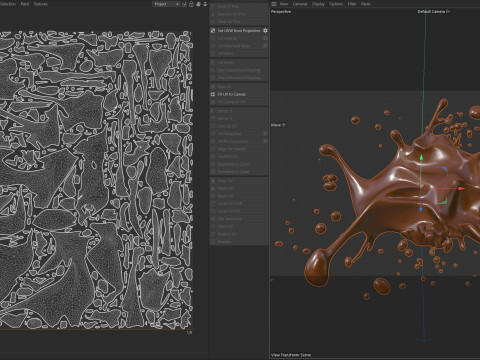This screenshot has width=480, height=360.
Task: Click the blue Z-axis arrow handle
Action: tap(421, 209)
